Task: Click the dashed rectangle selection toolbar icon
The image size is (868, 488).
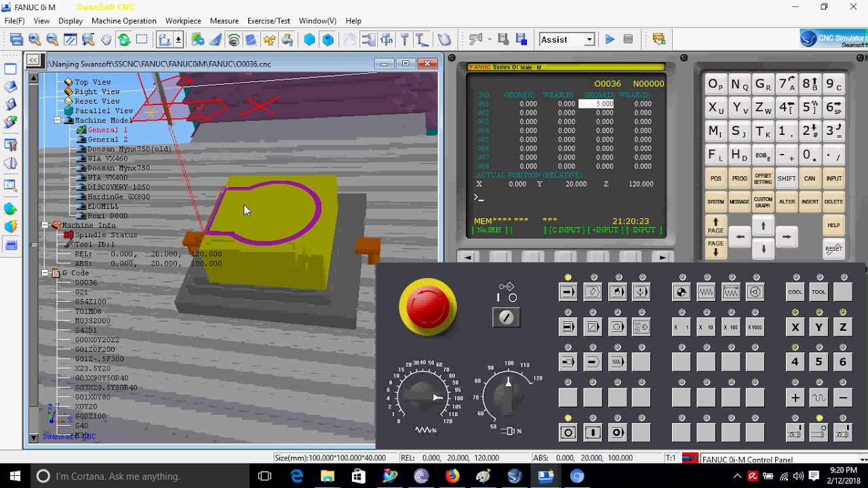Action: click(x=142, y=40)
